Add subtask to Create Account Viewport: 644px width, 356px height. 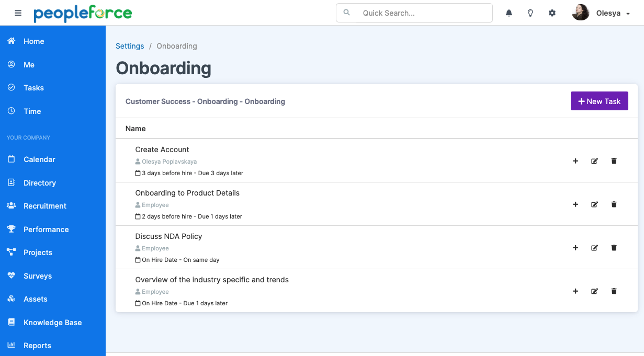point(575,161)
